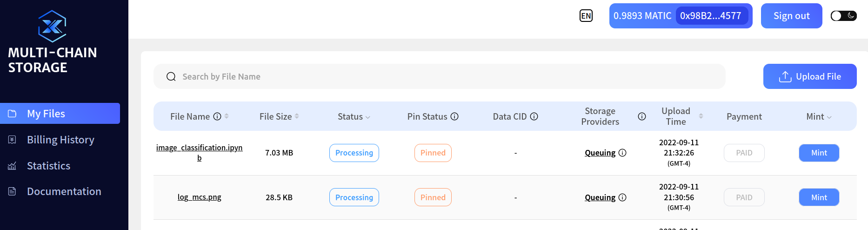Open Billing History in the sidebar
The height and width of the screenshot is (230, 868).
click(60, 140)
